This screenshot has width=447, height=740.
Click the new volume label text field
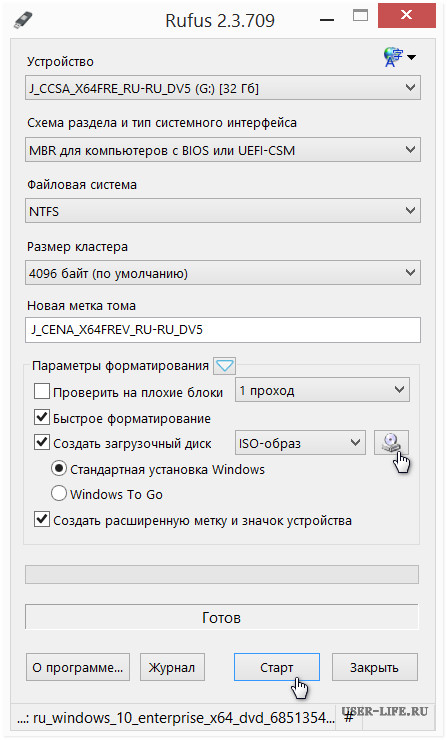(x=223, y=329)
